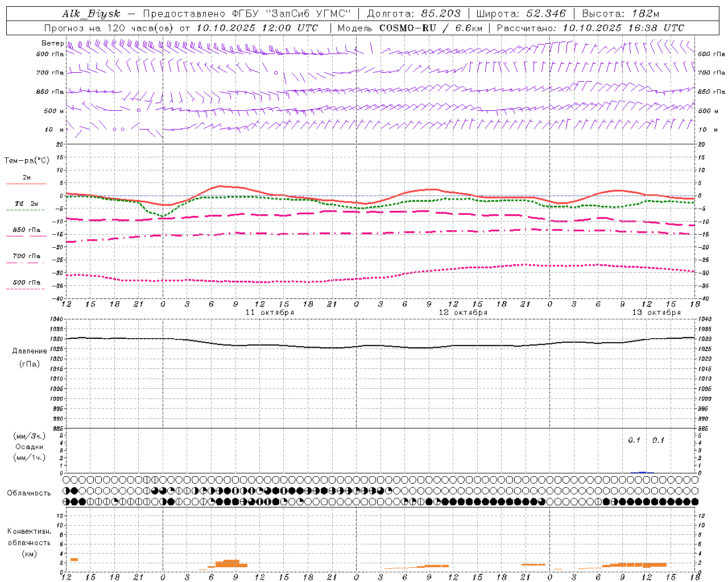
Task: Click the 'Широта: 52.346' latitude value
Action: [x=521, y=14]
